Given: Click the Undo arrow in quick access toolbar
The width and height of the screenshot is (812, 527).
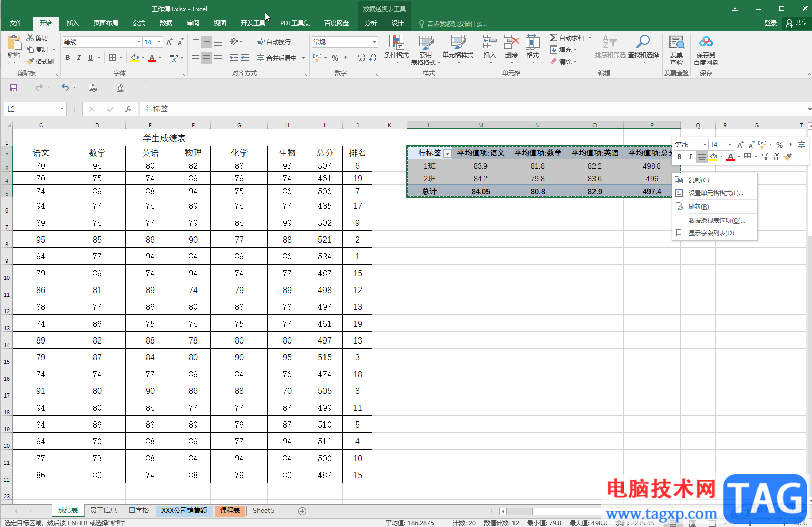Looking at the screenshot, I should pos(65,88).
